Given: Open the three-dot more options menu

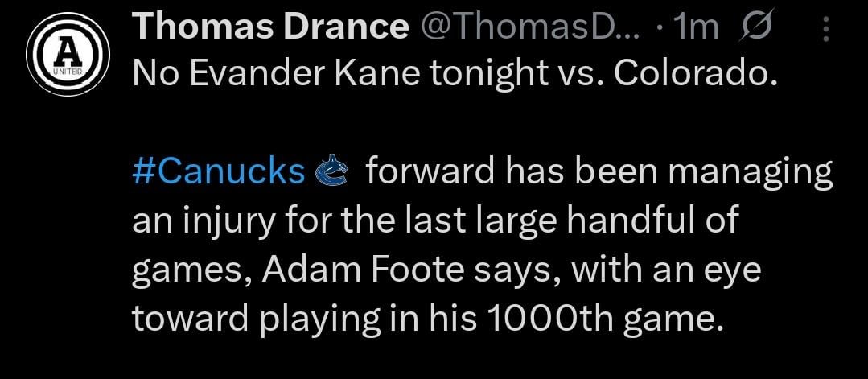Looking at the screenshot, I should (x=825, y=30).
